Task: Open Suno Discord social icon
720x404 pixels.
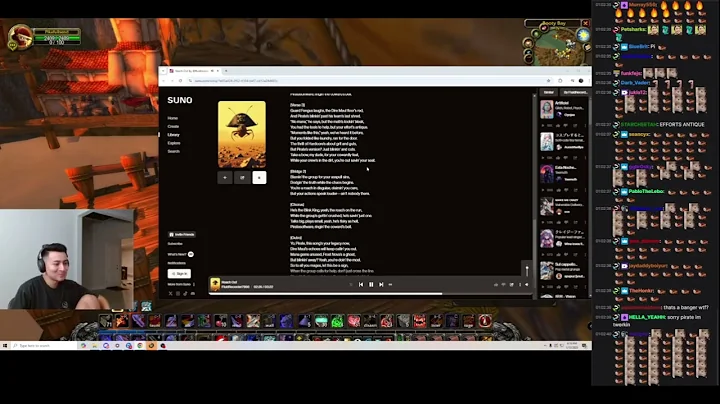Action: 192,293
